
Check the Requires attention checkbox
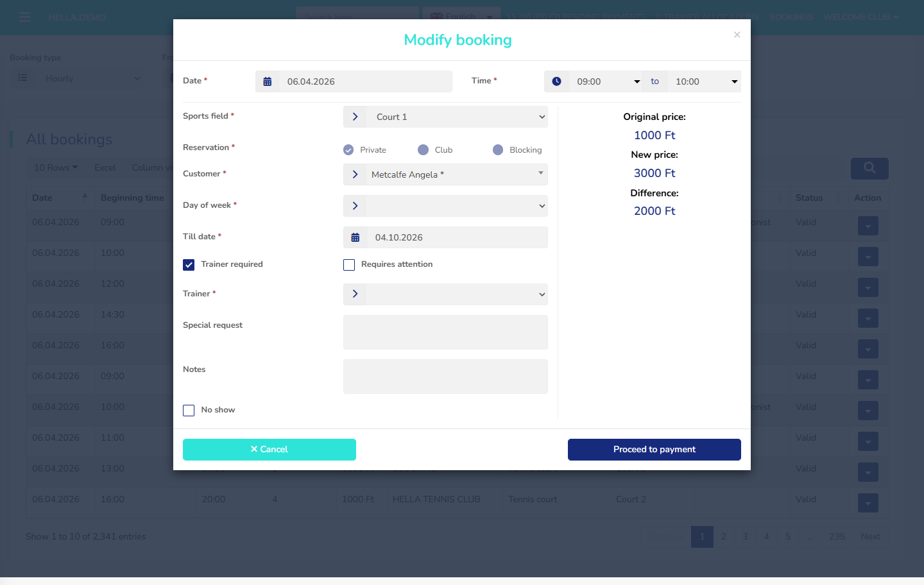[349, 265]
